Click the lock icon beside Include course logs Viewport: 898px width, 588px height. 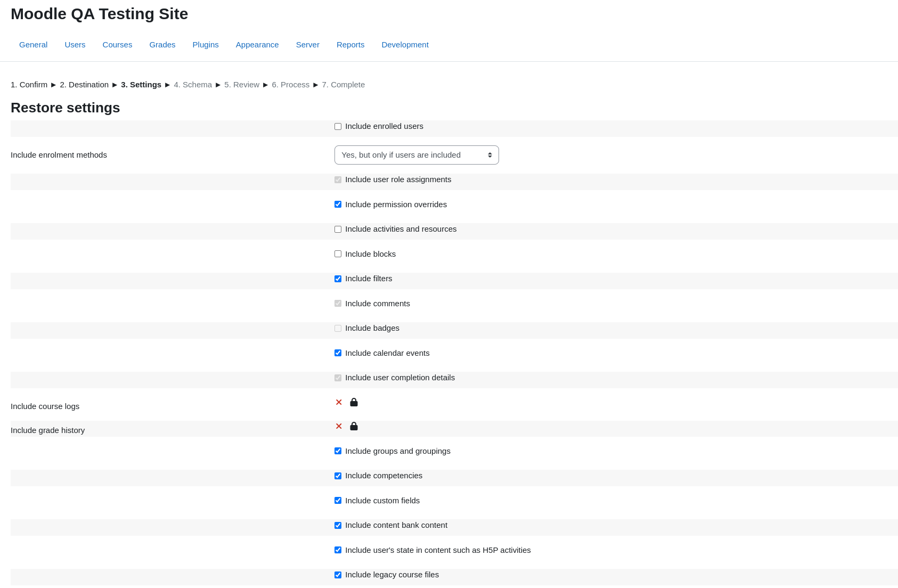pos(354,402)
